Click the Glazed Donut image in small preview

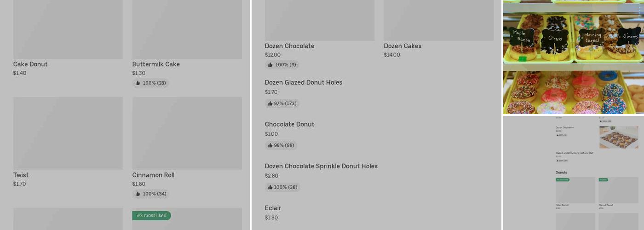(x=618, y=190)
